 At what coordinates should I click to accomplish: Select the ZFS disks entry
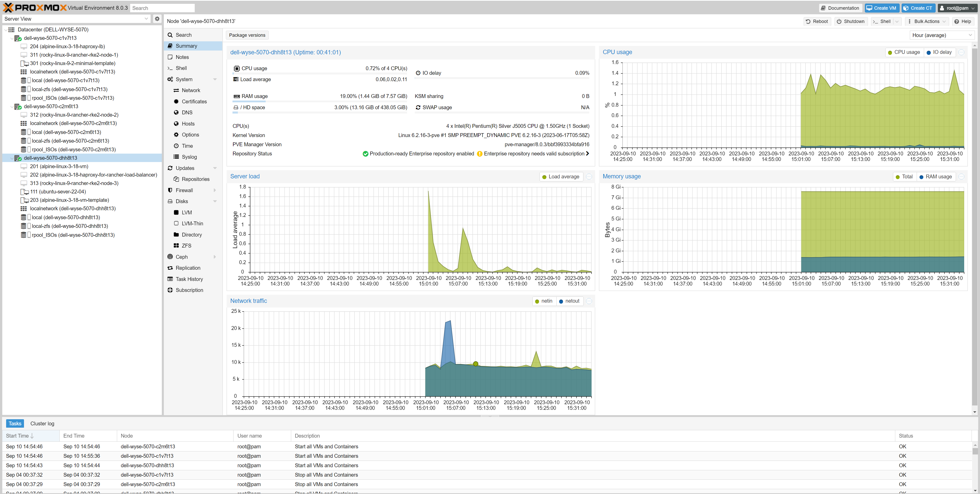[186, 246]
